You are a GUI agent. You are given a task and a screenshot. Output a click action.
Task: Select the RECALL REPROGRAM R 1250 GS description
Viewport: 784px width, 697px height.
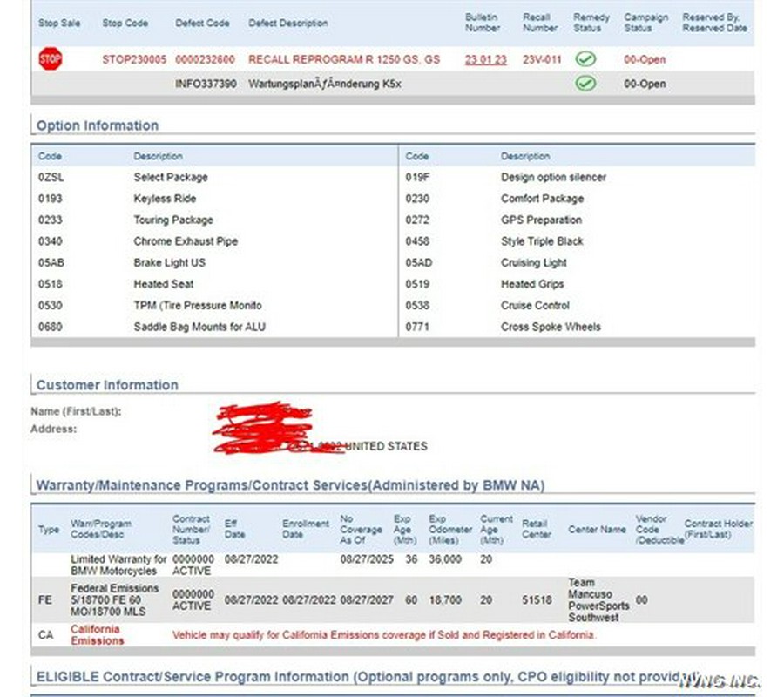pos(344,59)
